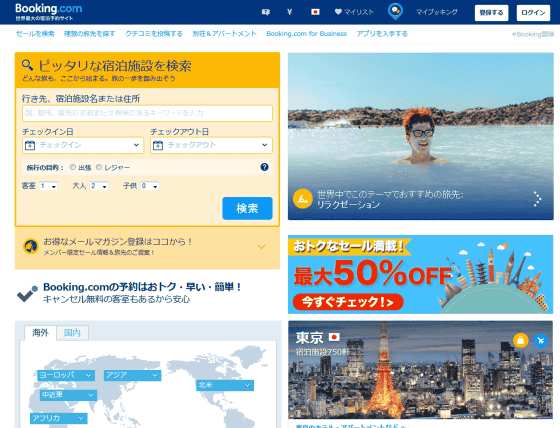Open アプリを入手する menu item

(x=382, y=34)
